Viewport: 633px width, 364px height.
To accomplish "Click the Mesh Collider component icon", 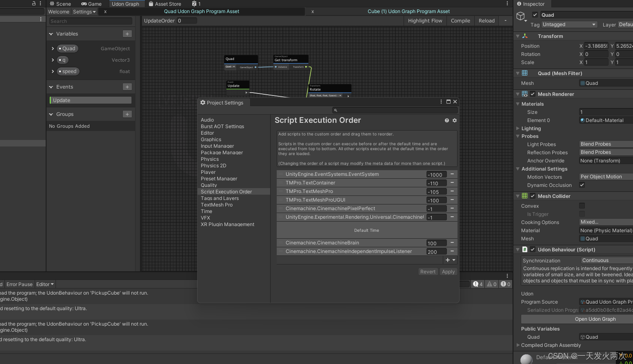I will pyautogui.click(x=525, y=196).
